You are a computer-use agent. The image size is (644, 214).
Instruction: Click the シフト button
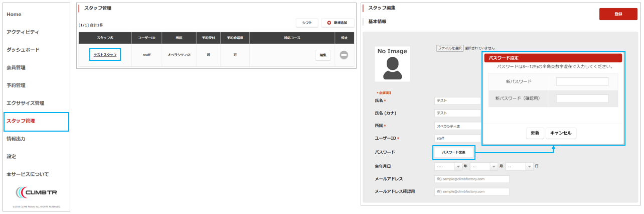[x=307, y=23]
